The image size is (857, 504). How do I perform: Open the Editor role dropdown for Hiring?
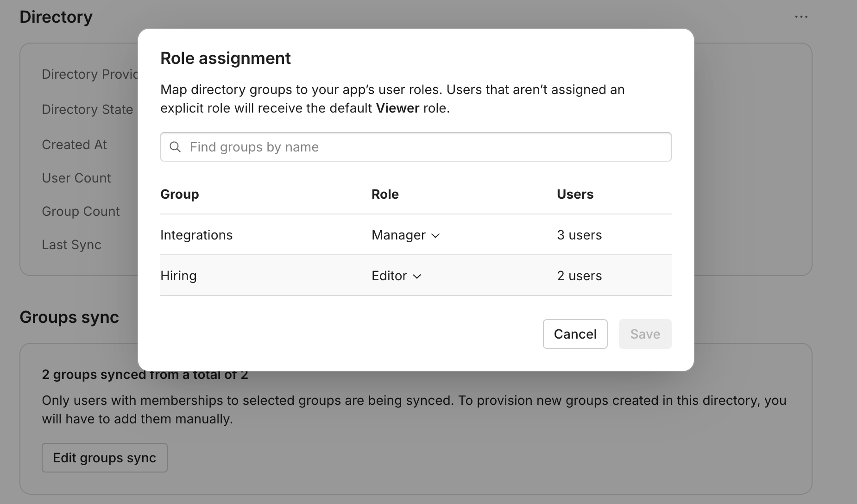[x=396, y=276]
